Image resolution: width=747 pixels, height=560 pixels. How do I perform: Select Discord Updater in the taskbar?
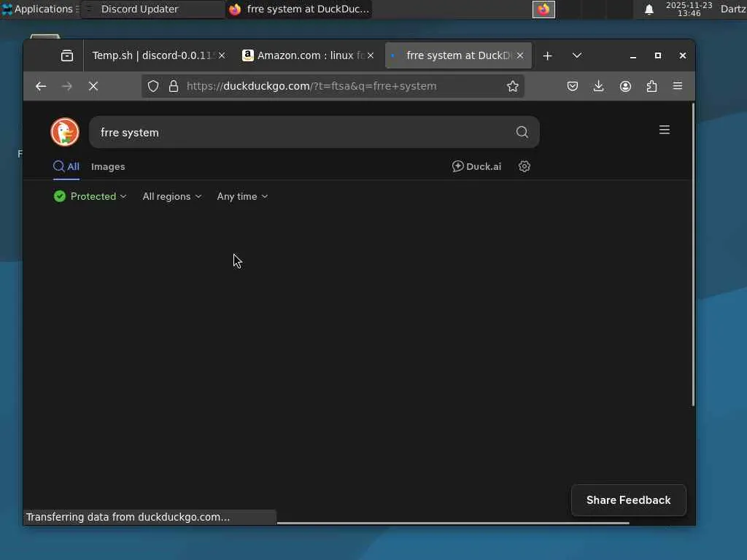[x=153, y=9]
